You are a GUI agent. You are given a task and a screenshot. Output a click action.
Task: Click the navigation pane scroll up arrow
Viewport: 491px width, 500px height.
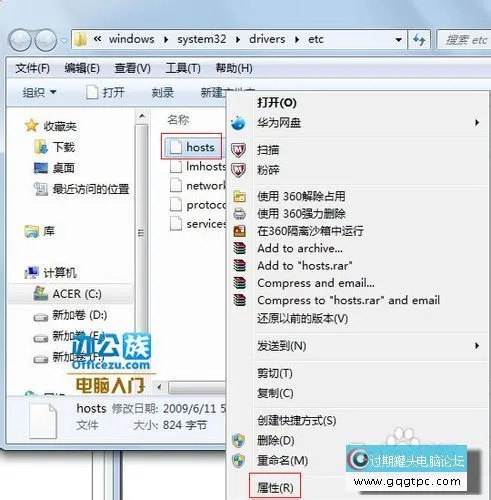click(142, 116)
